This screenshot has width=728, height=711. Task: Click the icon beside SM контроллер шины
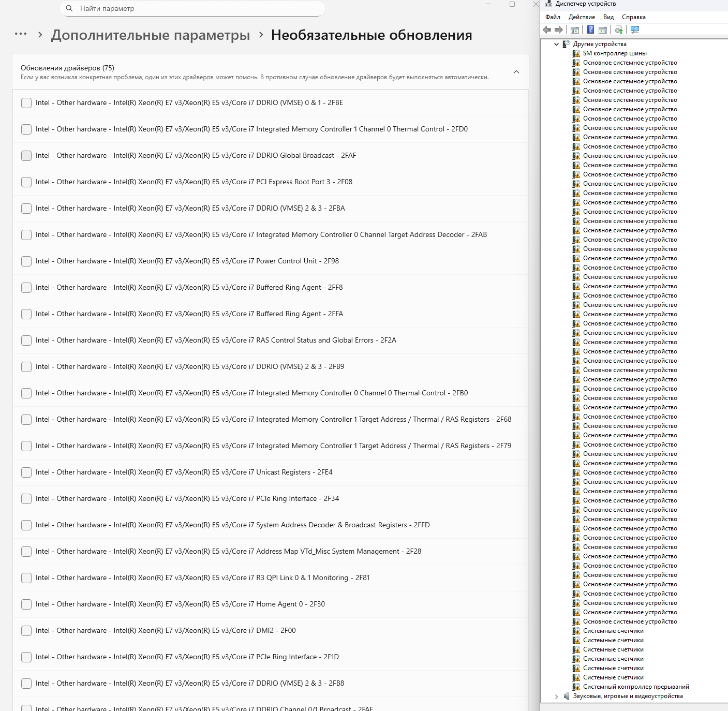[x=576, y=53]
